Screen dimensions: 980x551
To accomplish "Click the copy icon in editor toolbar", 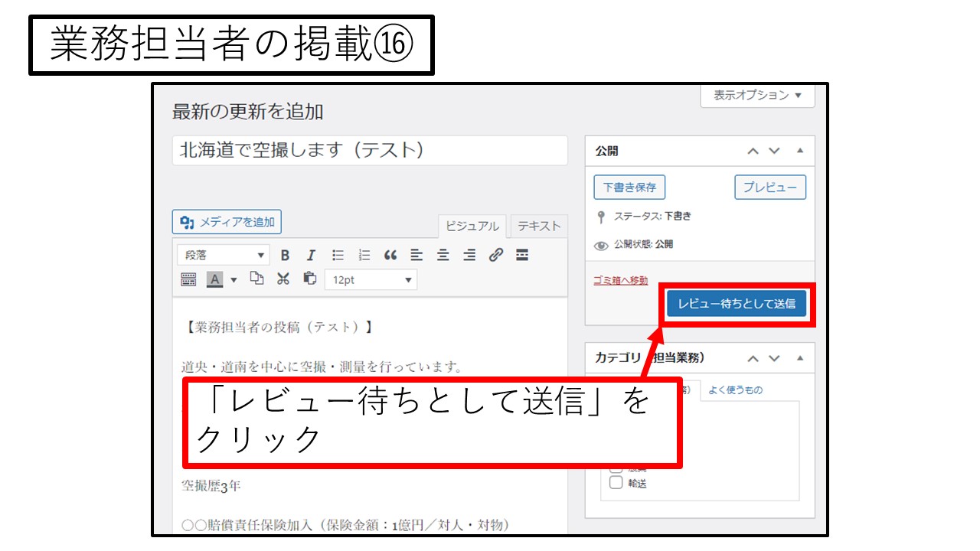I will pos(256,279).
